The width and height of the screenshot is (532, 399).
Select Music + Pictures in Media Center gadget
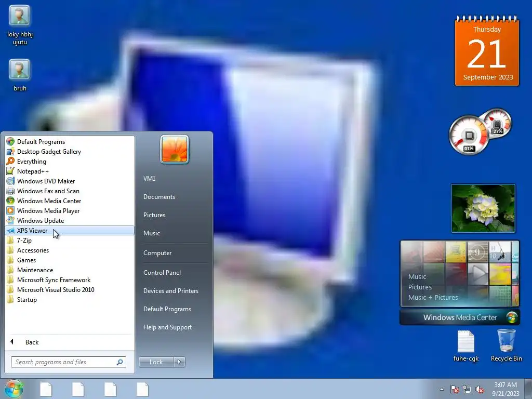pos(433,298)
